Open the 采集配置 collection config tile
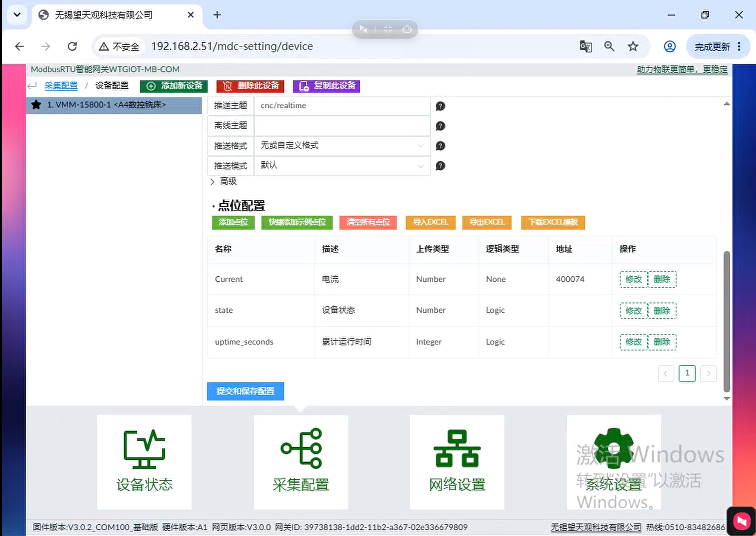756x536 pixels. [301, 462]
